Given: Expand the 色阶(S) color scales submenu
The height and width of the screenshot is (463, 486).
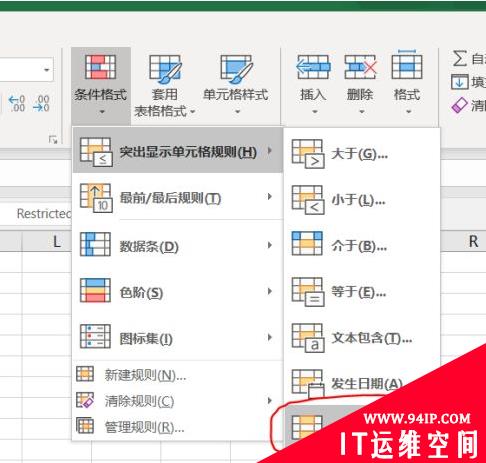Looking at the screenshot, I should coord(177,292).
